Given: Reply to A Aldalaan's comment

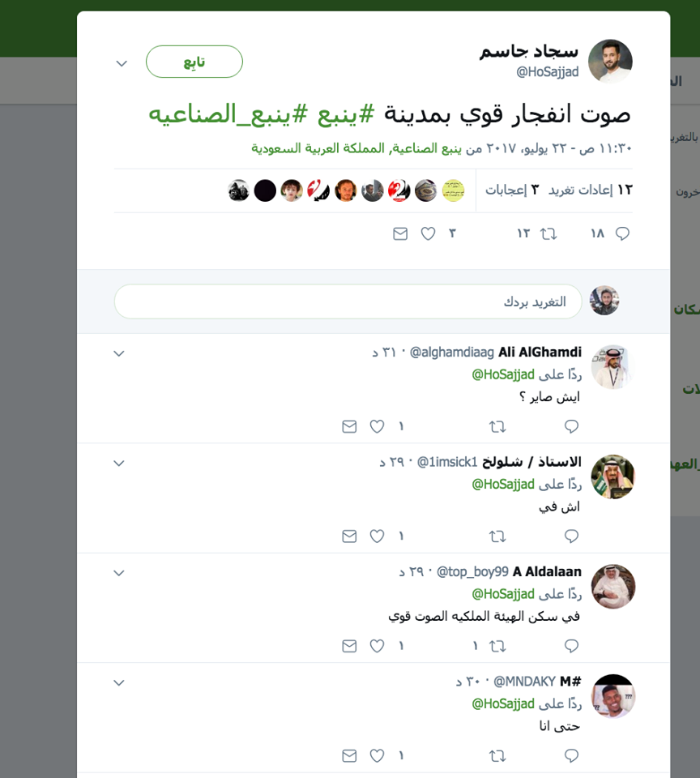Looking at the screenshot, I should click(x=571, y=646).
